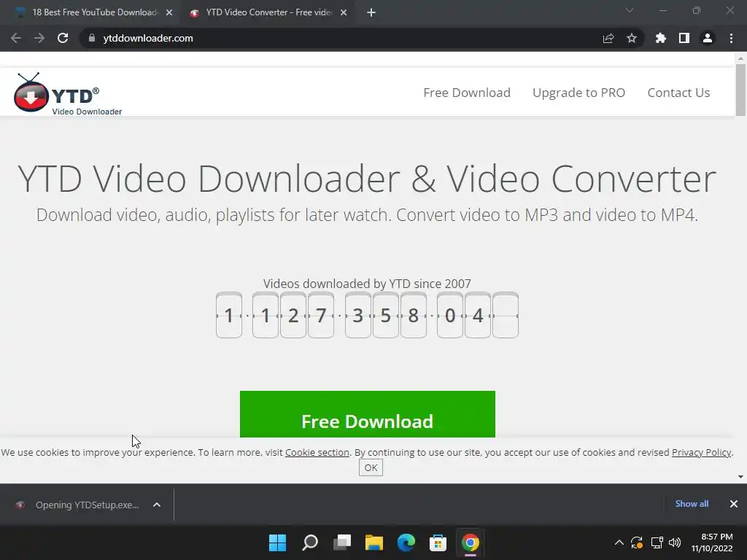Open File Explorer from the taskbar
This screenshot has height=560, width=747.
pyautogui.click(x=374, y=542)
